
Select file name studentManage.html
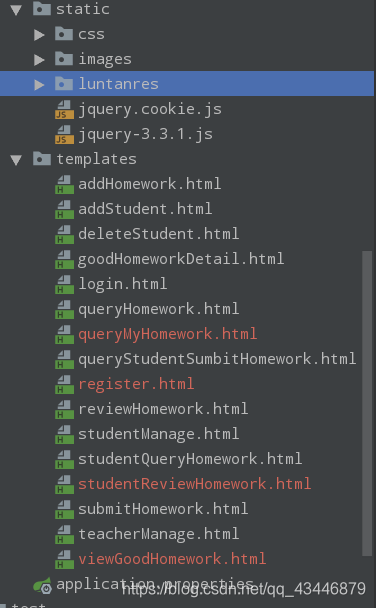[x=159, y=434]
